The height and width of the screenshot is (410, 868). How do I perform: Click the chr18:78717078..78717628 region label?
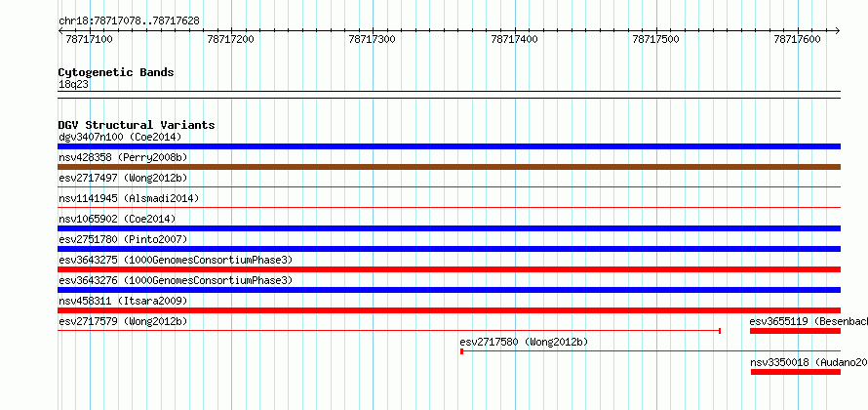[x=129, y=21]
